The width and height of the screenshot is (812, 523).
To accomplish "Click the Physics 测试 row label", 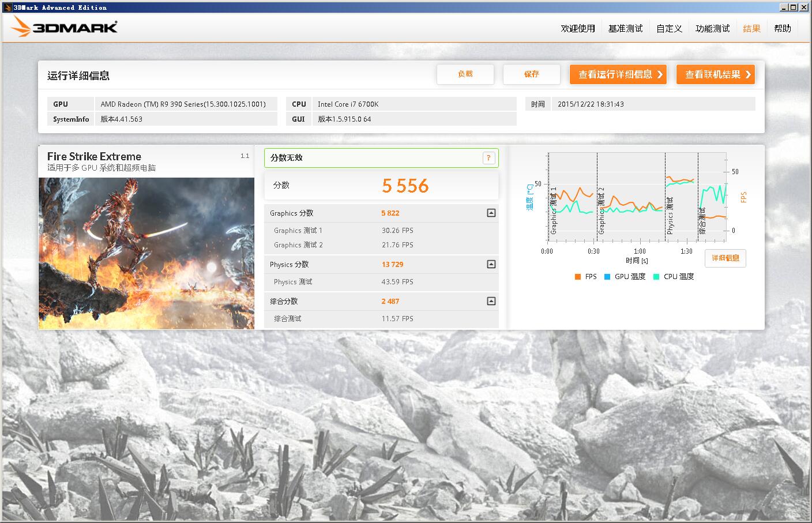I will click(293, 282).
